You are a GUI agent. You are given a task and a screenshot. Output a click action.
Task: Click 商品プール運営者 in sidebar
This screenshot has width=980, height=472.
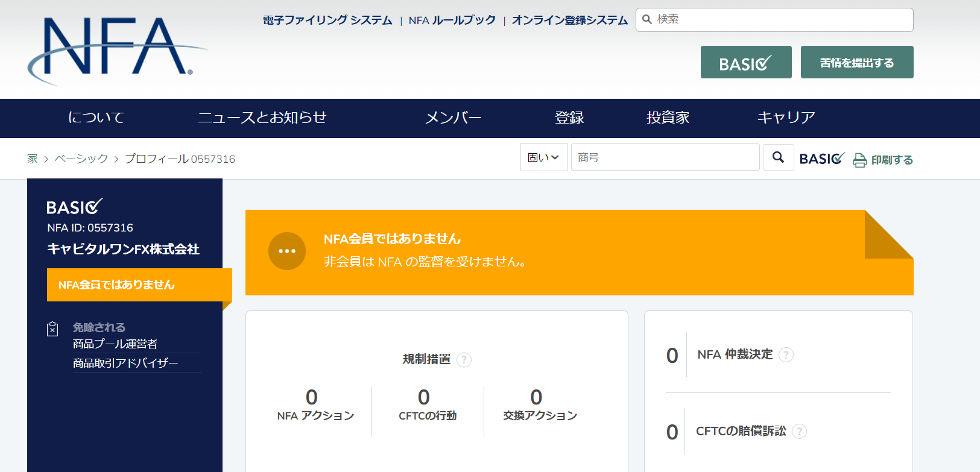[115, 344]
